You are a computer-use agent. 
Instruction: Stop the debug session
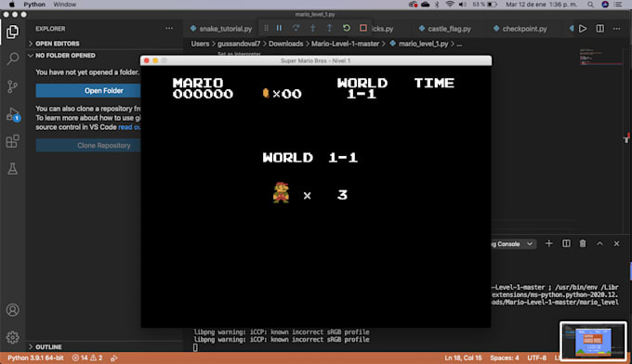[363, 28]
